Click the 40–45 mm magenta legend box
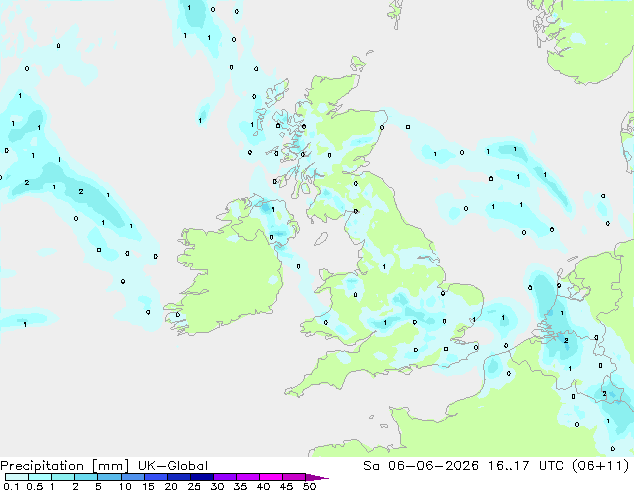Screen dimensions: 634x490 pyautogui.click(x=271, y=477)
